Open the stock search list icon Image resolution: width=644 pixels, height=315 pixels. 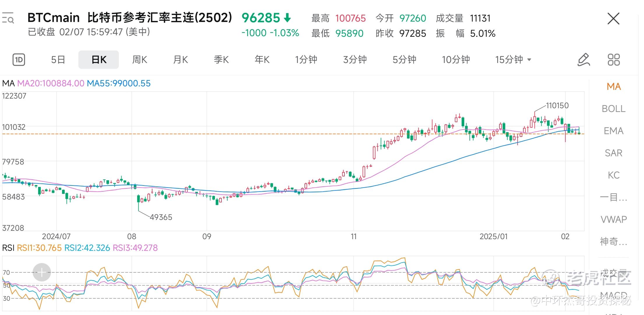coord(8,18)
